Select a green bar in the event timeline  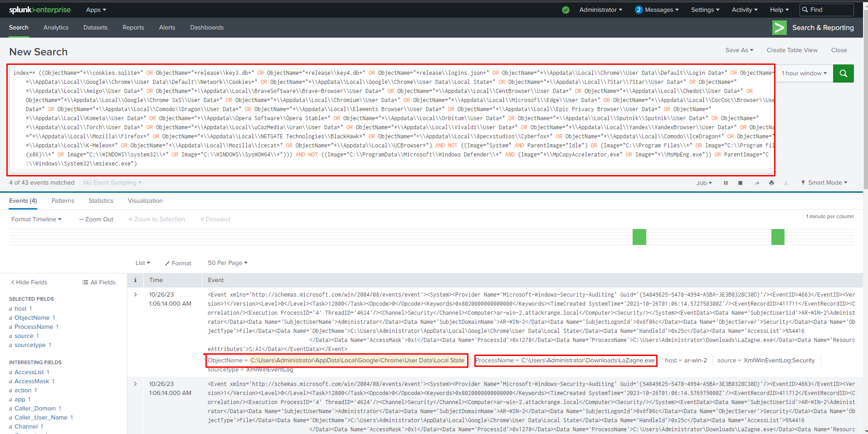click(639, 236)
